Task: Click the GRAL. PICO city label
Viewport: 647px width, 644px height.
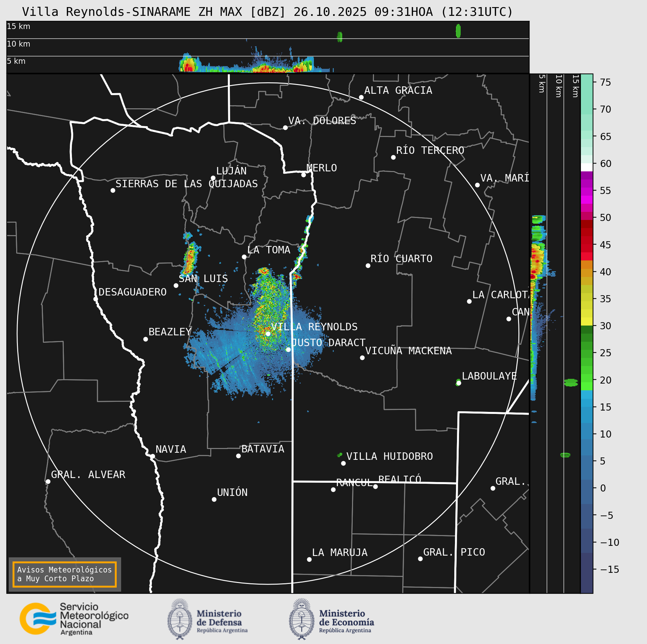Action: coord(454,552)
